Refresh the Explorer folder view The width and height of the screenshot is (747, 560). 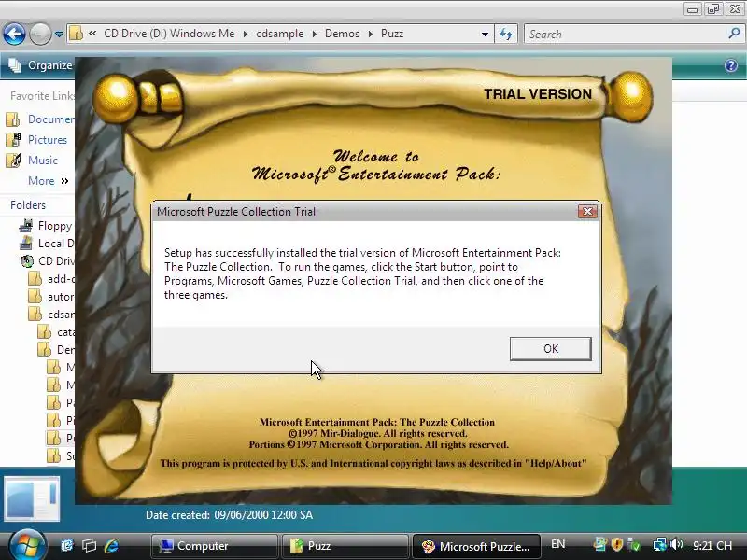click(506, 34)
